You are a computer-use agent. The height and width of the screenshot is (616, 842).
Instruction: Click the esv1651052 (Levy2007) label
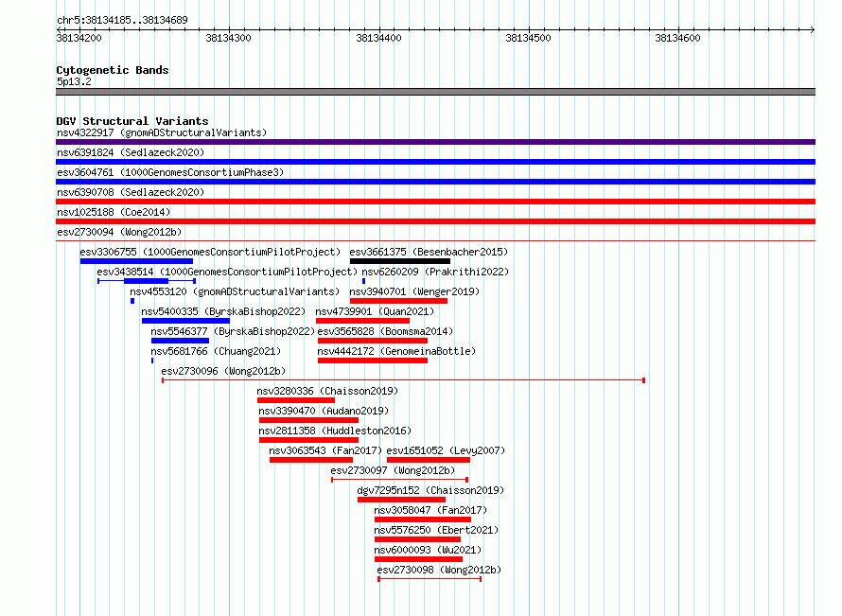point(446,450)
